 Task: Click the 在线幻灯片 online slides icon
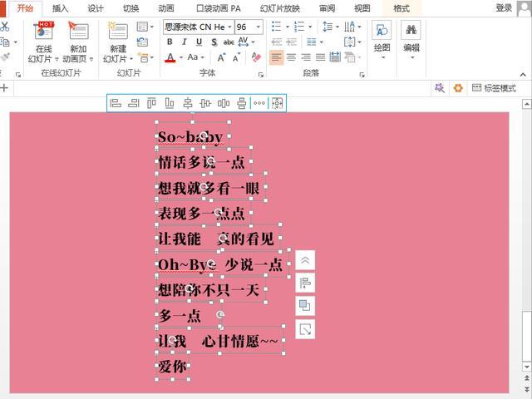[x=43, y=33]
